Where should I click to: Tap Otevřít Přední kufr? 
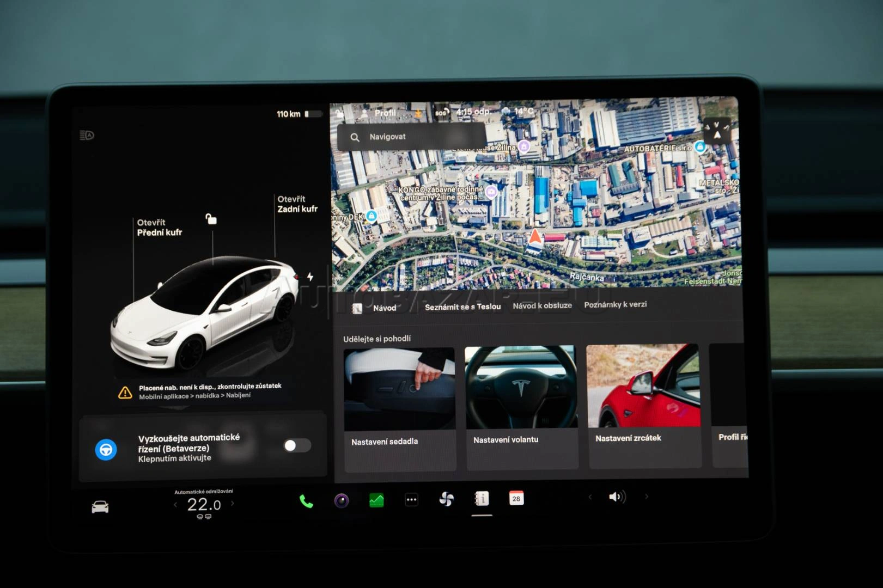160,228
